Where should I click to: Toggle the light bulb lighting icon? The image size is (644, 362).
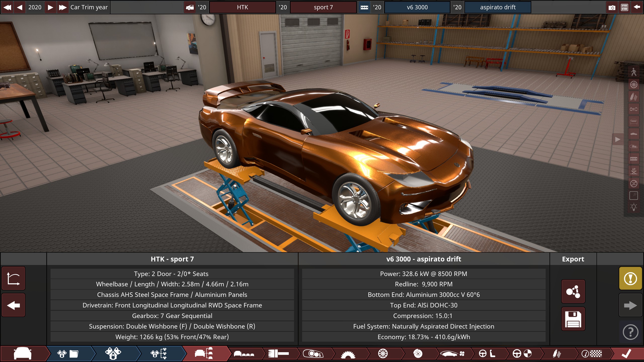634,208
